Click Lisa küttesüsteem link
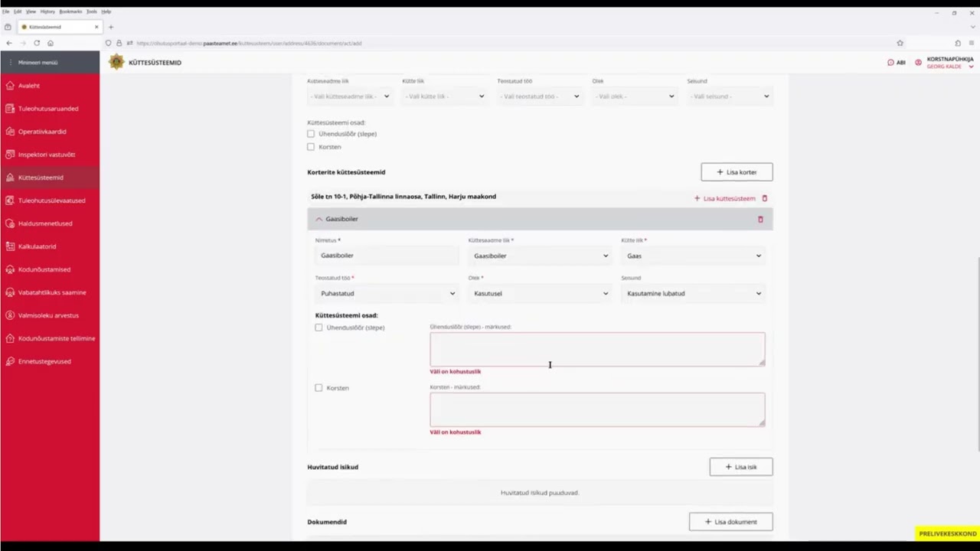 (724, 198)
